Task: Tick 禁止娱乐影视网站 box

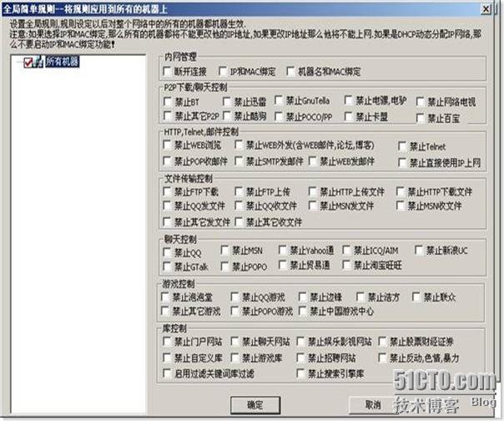Action: (300, 341)
